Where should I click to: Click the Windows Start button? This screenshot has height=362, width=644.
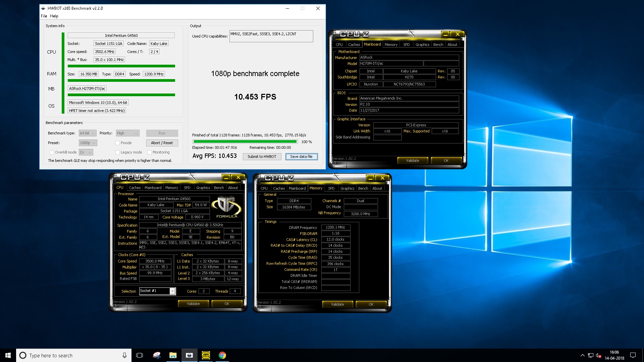click(x=8, y=355)
